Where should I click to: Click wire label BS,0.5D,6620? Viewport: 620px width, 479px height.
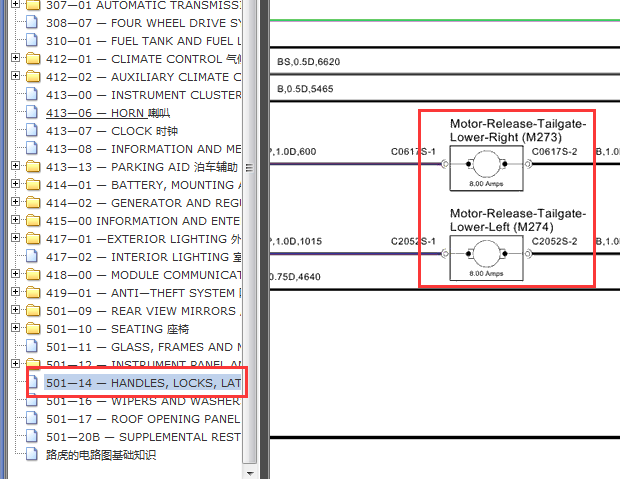point(308,62)
